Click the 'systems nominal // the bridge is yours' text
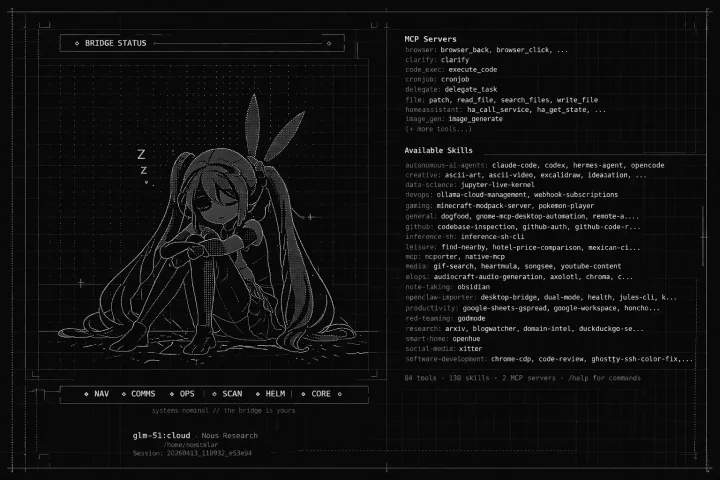Image resolution: width=720 pixels, height=480 pixels. click(224, 410)
